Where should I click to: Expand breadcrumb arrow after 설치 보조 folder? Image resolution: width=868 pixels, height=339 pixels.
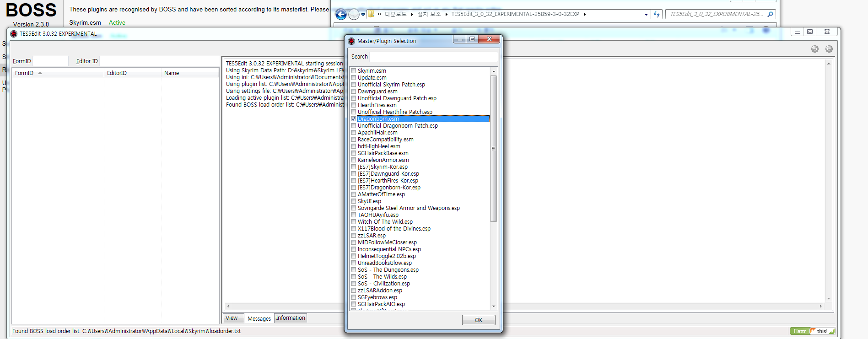[446, 14]
